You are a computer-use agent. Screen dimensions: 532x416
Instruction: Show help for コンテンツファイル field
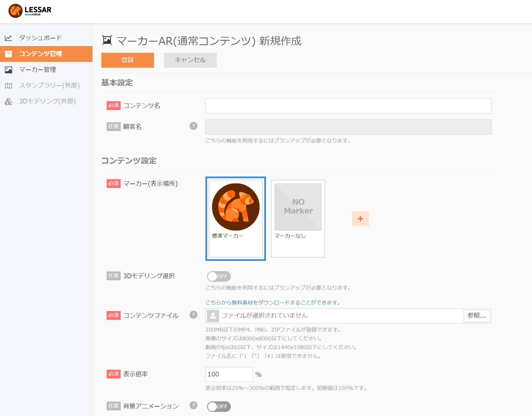click(x=193, y=315)
